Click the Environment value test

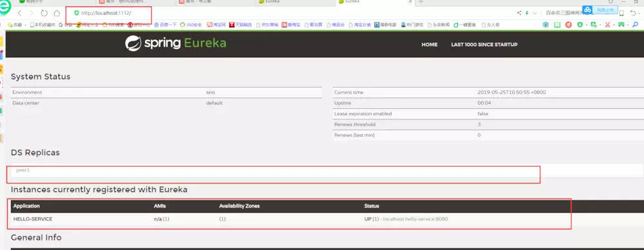click(211, 93)
